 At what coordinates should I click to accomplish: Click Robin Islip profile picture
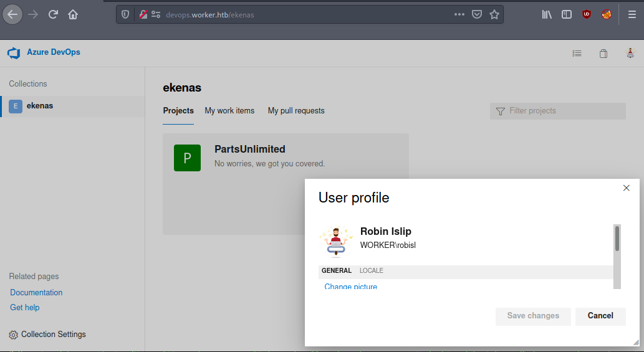coord(336,241)
